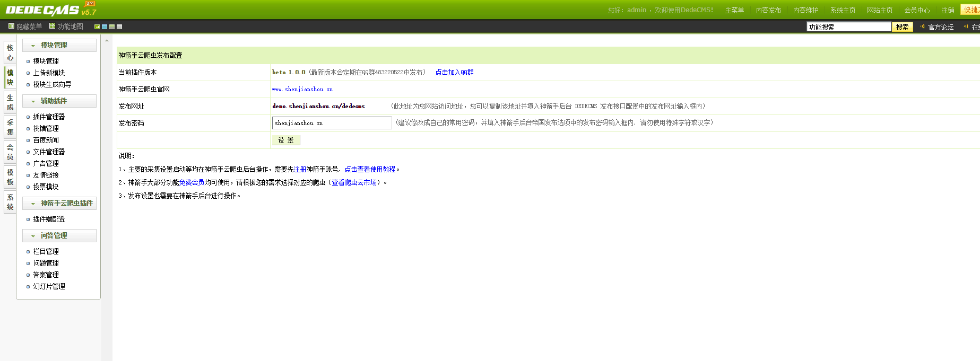Click the bullet icon beside 插件端配置
The image size is (980, 361).
pyautogui.click(x=28, y=219)
